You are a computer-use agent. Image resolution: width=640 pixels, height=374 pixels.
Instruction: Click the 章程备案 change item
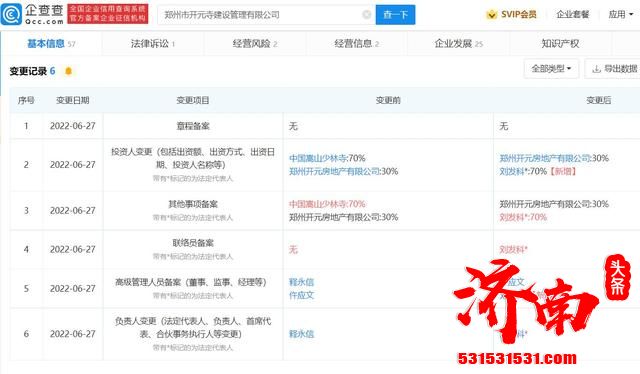click(x=193, y=126)
